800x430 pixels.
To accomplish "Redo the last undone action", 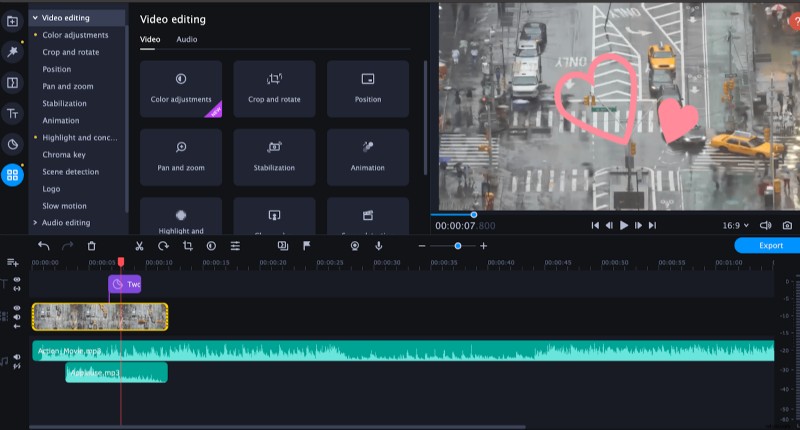I will click(x=67, y=246).
